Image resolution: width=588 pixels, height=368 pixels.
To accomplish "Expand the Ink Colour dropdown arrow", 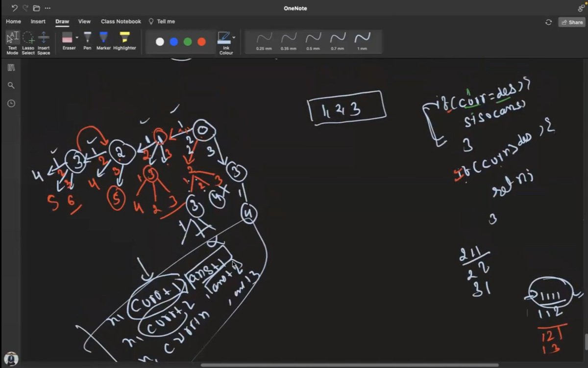I will [x=234, y=37].
